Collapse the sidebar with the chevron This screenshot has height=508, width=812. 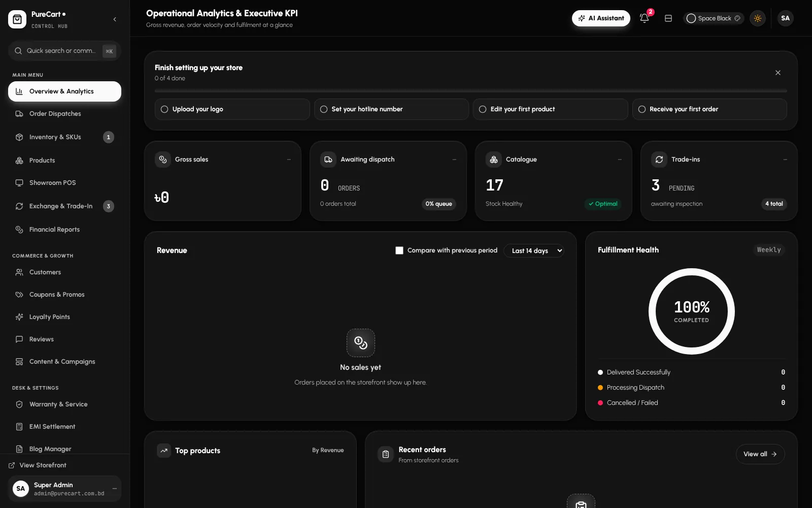115,19
